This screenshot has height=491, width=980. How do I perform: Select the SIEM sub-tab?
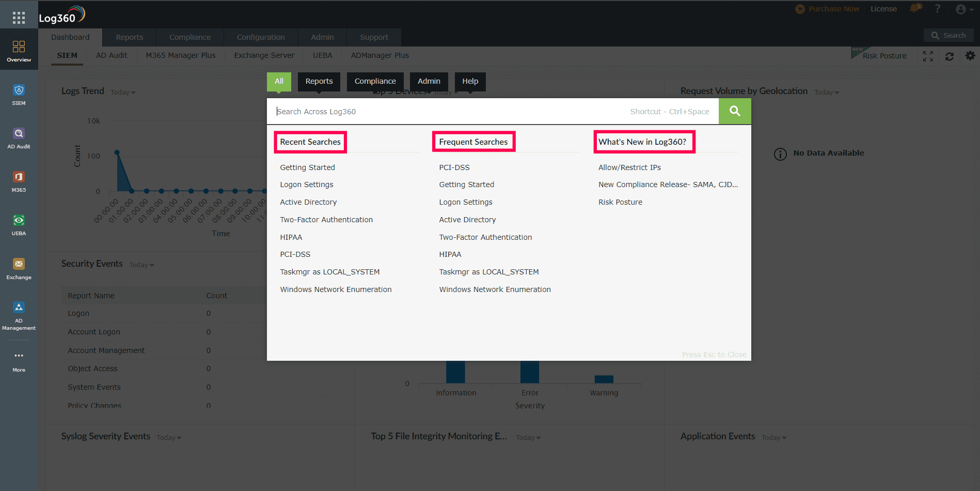tap(67, 55)
